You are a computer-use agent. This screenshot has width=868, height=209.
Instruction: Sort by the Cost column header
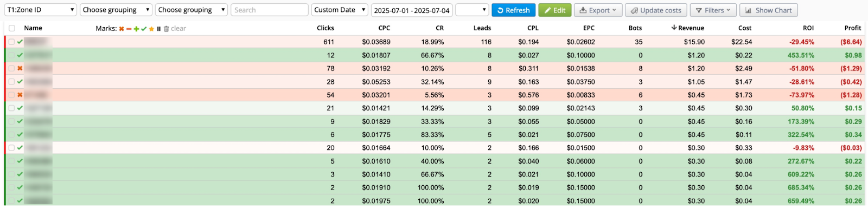point(745,28)
